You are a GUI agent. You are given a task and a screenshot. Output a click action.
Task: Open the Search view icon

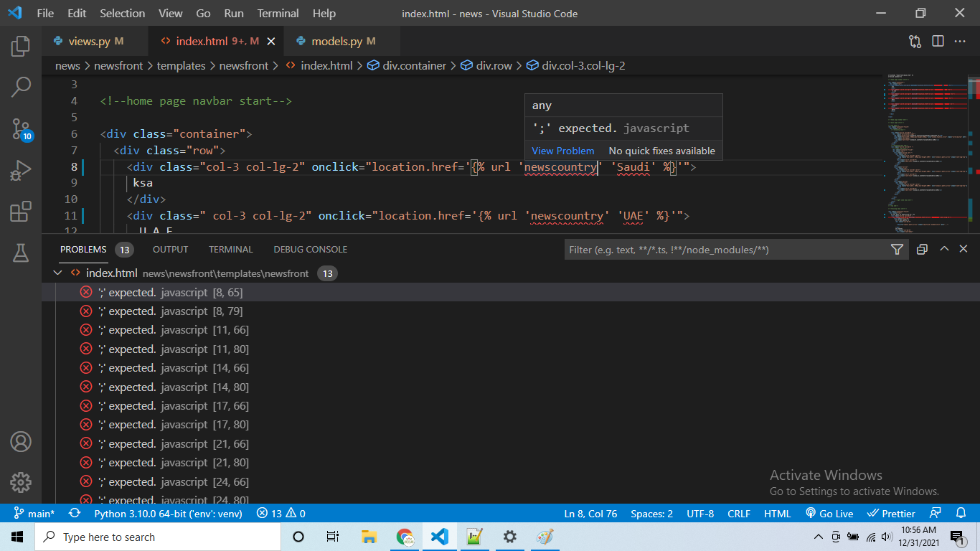click(21, 88)
